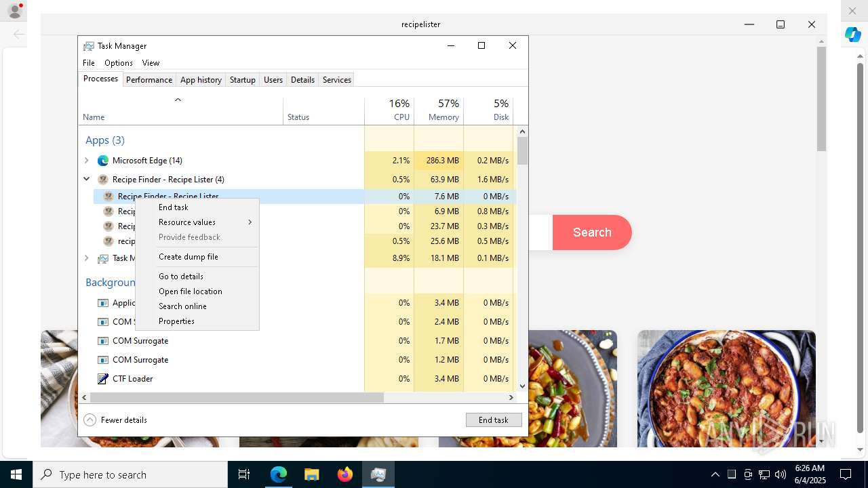Click the Task Manager vertical scrollbar thumb
Screen dimensions: 868x488
pos(522,150)
